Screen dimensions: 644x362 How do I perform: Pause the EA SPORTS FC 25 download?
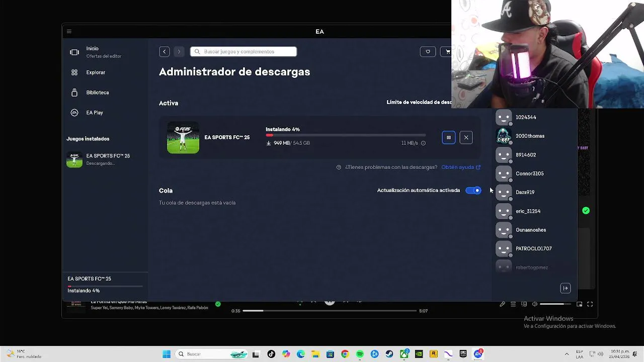pos(449,137)
